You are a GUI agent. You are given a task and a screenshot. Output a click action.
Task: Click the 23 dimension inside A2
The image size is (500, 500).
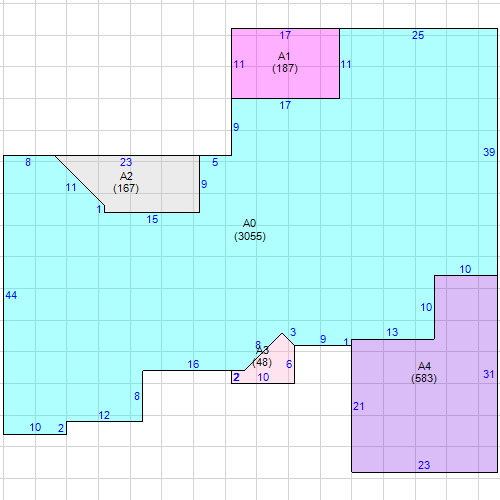pyautogui.click(x=126, y=162)
